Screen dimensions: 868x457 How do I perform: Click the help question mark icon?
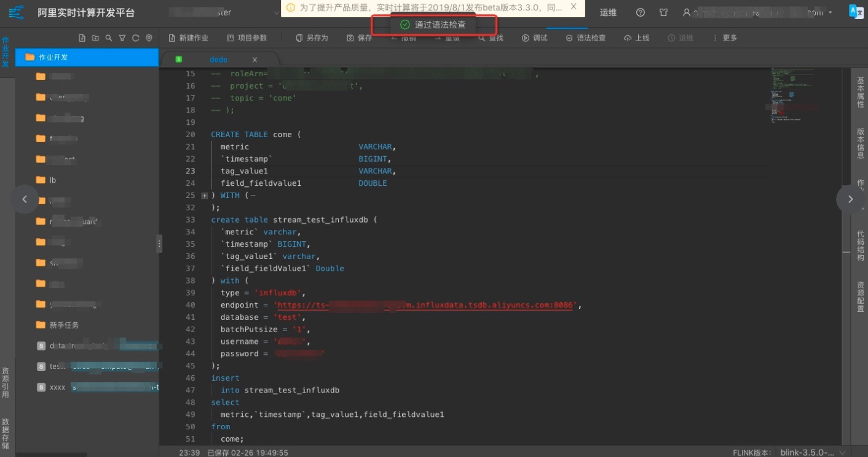pyautogui.click(x=641, y=12)
